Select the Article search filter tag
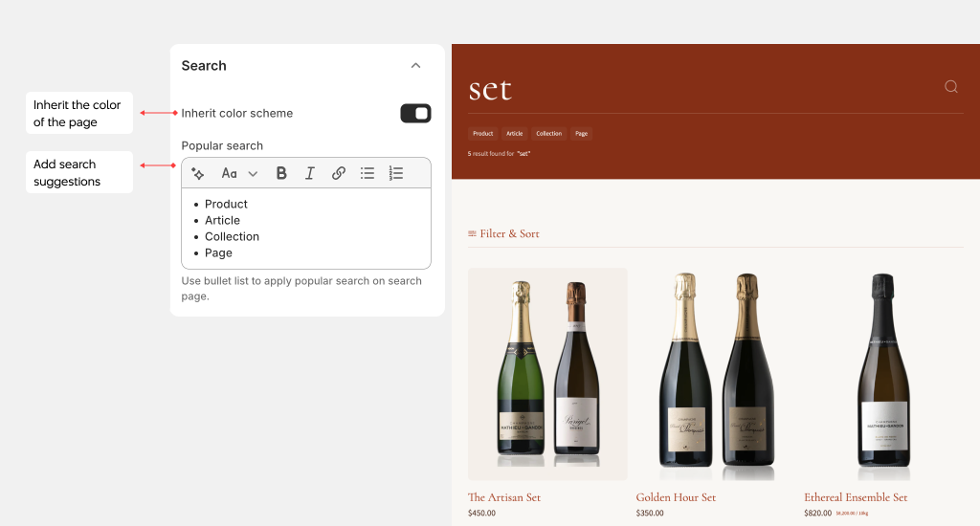Viewport: 980px width, 526px height. (515, 134)
